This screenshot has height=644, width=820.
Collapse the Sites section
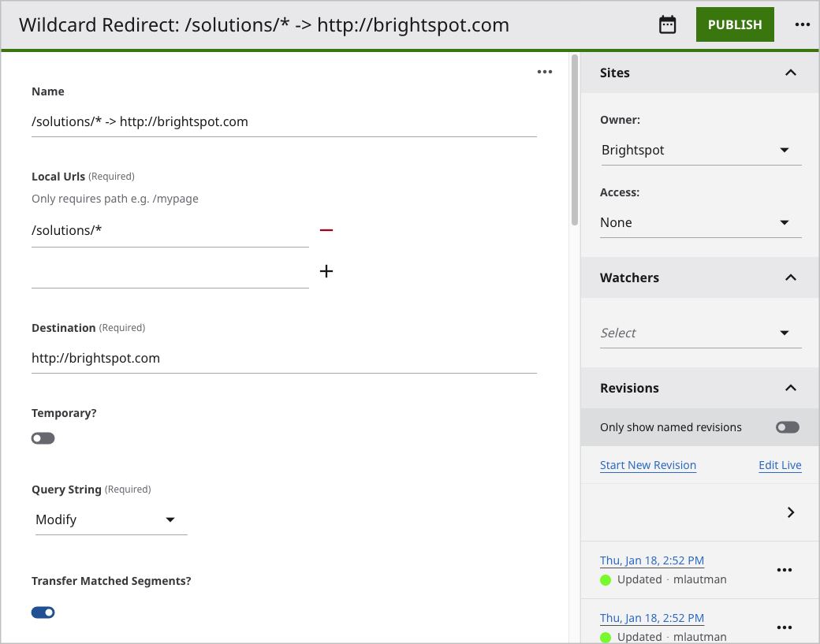(791, 73)
